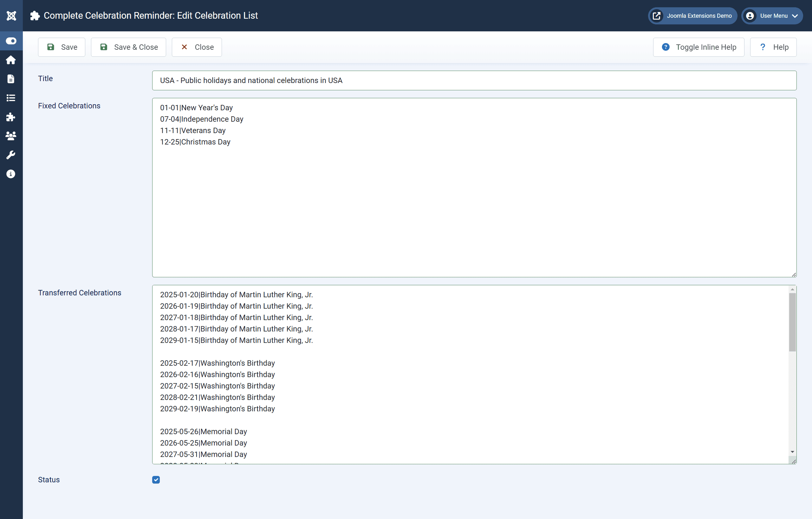Click into Fixed Celebrations textarea
812x519 pixels.
click(474, 188)
